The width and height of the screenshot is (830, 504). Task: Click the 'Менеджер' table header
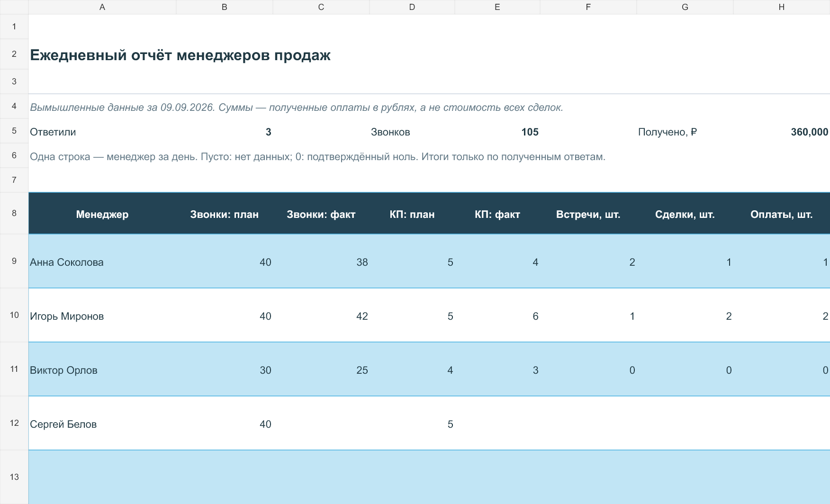click(x=102, y=214)
